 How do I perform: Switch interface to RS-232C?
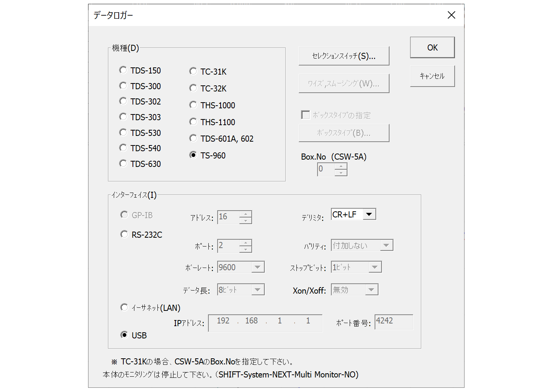[x=124, y=234]
